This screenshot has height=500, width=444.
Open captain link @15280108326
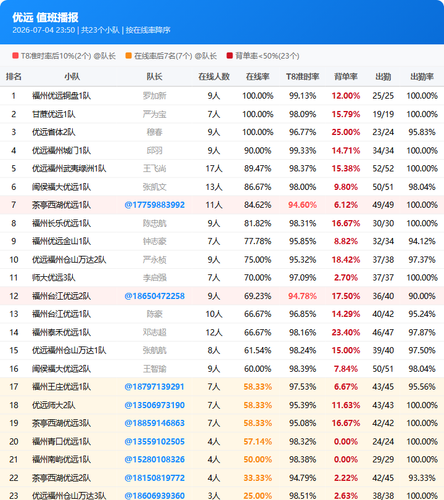point(154,459)
